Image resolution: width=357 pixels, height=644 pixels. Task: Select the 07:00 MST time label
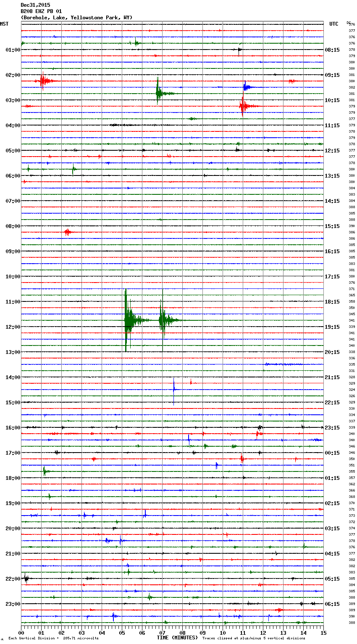(x=13, y=201)
